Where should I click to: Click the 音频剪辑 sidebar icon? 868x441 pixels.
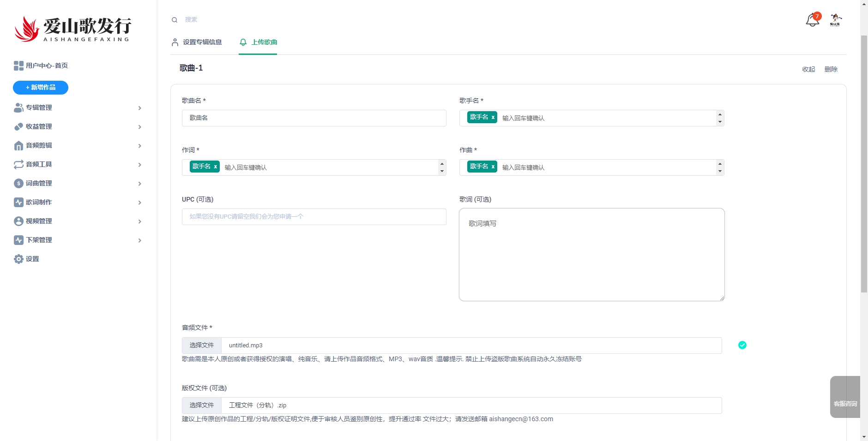pos(18,146)
